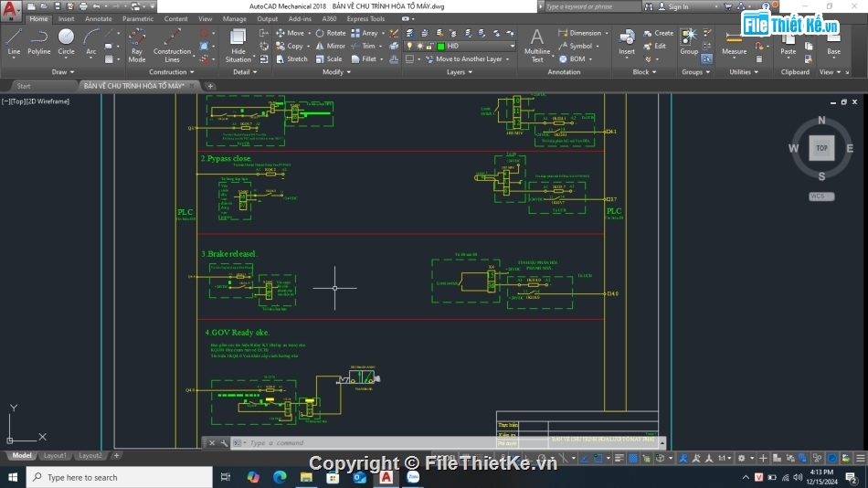Select the Array tool
The height and width of the screenshot is (488, 868).
[365, 33]
